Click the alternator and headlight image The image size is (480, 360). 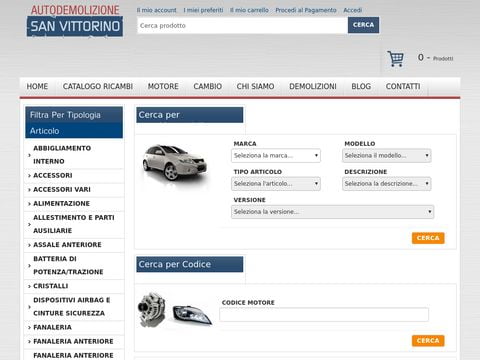point(175,310)
